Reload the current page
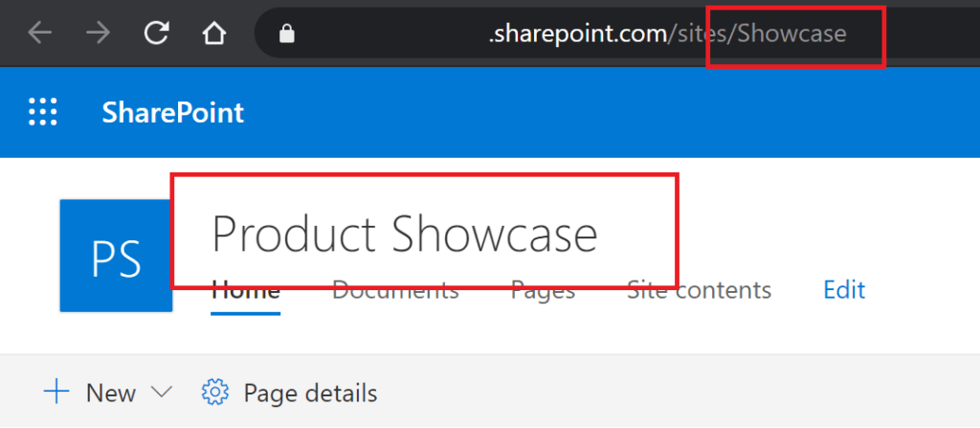The width and height of the screenshot is (980, 428). coord(156,34)
